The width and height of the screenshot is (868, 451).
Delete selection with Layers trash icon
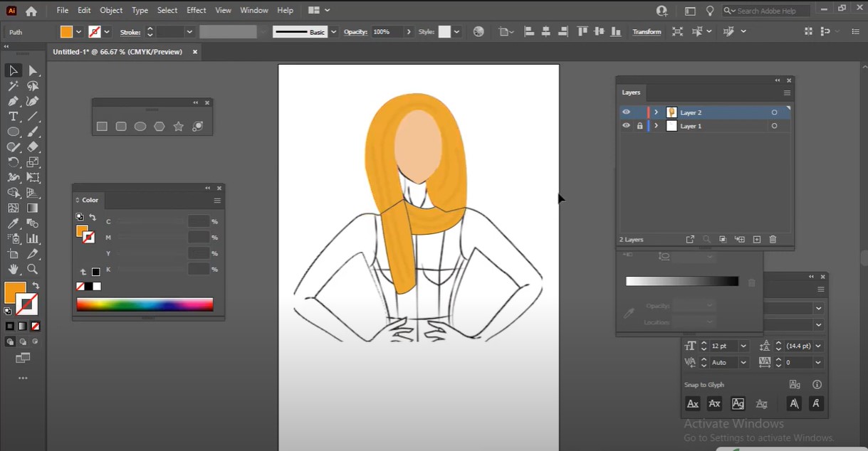[773, 240]
